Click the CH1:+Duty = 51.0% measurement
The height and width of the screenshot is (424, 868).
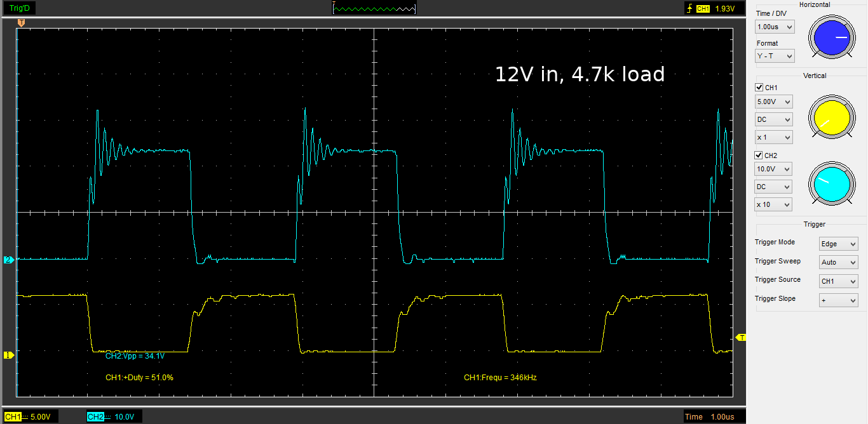coord(139,378)
